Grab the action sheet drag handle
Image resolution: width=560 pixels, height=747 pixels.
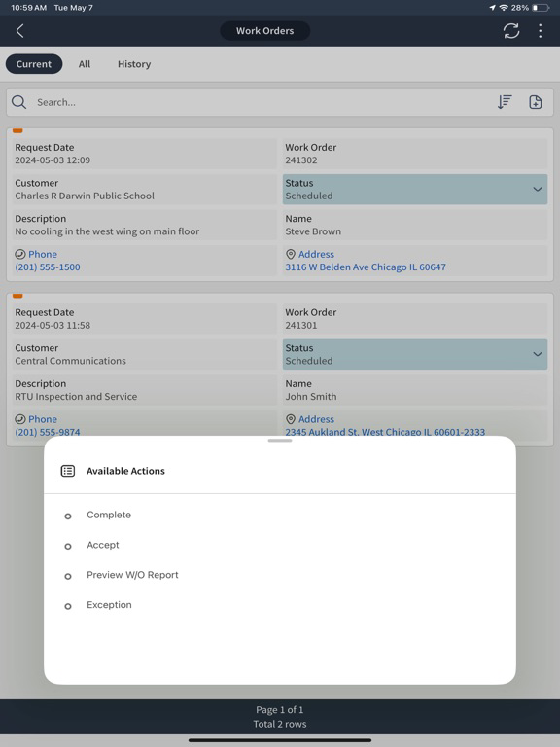[280, 441]
